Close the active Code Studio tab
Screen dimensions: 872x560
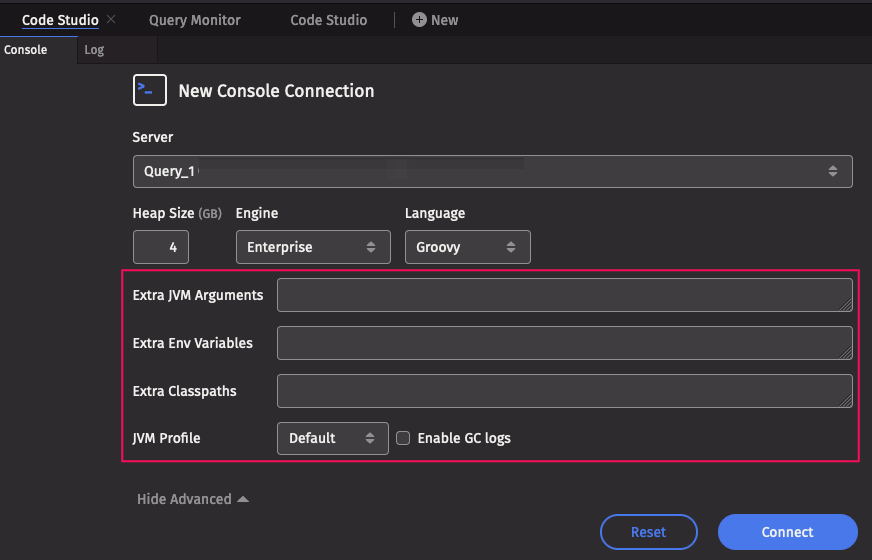click(111, 19)
